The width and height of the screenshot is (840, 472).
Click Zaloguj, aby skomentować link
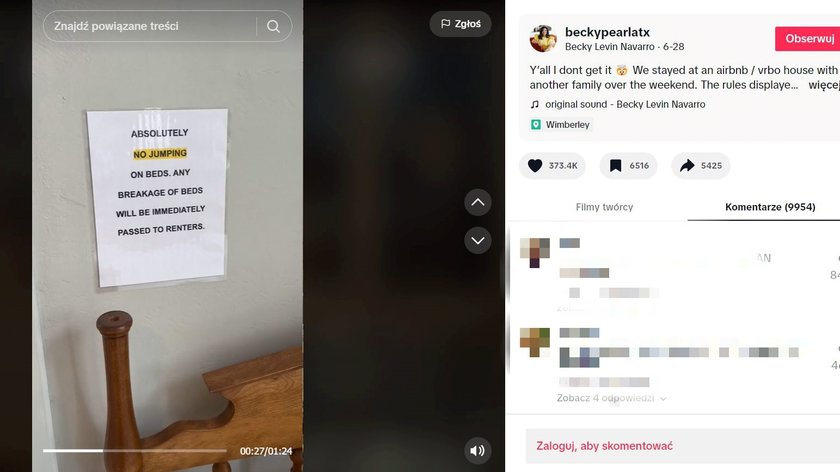coord(604,446)
